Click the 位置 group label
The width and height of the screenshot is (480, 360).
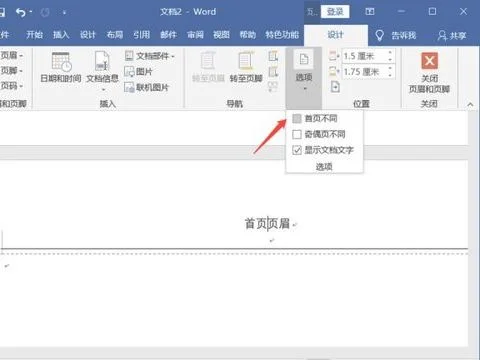coord(361,104)
